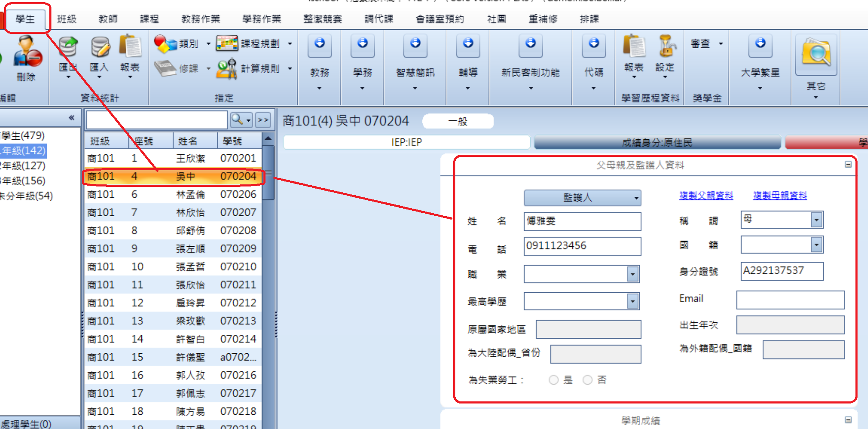Screen dimensions: 868x429
Task: Expand the 課程規劃 dropdown arrow
Action: tap(290, 44)
